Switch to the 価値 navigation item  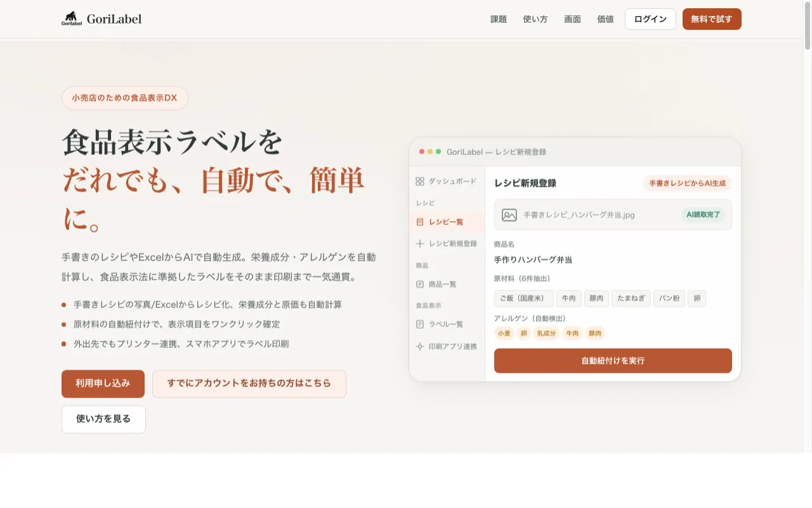coord(605,19)
